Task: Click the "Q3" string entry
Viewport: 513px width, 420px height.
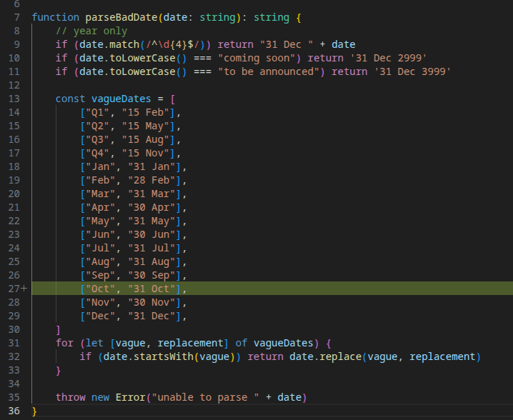Action: (x=97, y=140)
